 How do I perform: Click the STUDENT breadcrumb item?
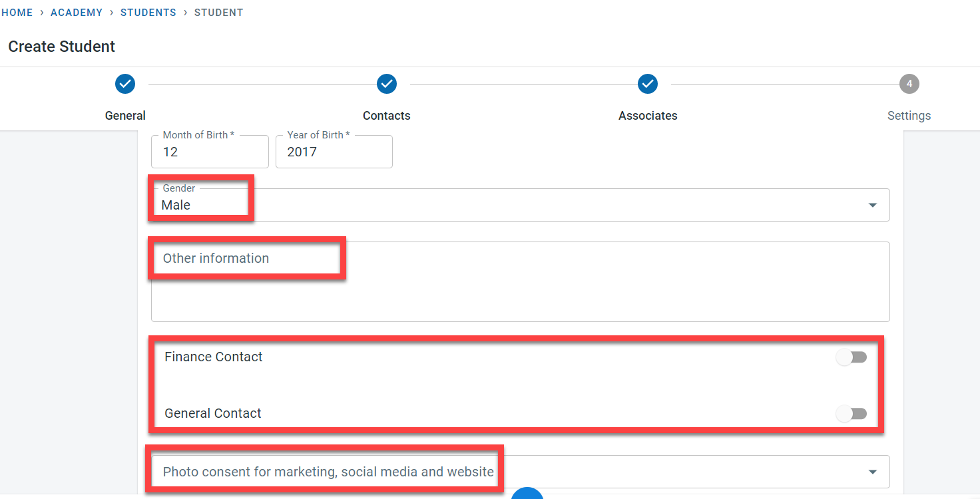218,13
